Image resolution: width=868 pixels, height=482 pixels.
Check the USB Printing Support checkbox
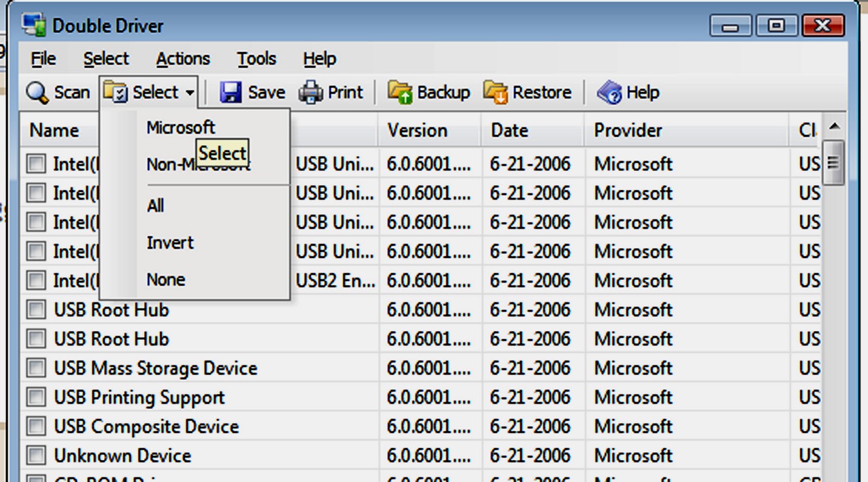(36, 397)
